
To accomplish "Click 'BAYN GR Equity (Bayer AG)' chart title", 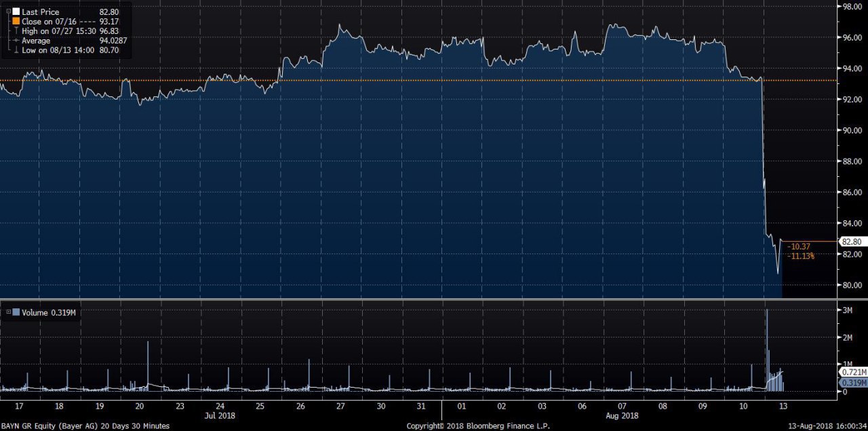I will pyautogui.click(x=50, y=426).
